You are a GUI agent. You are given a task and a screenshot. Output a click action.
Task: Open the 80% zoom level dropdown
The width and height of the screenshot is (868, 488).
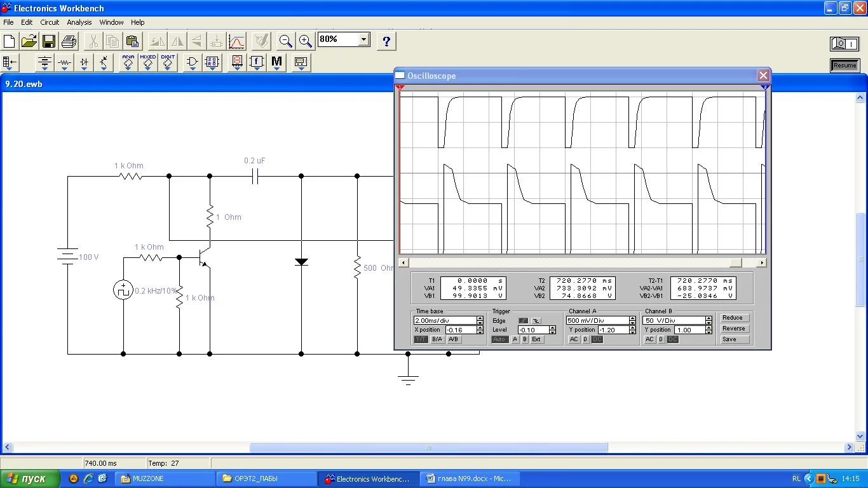pyautogui.click(x=363, y=39)
